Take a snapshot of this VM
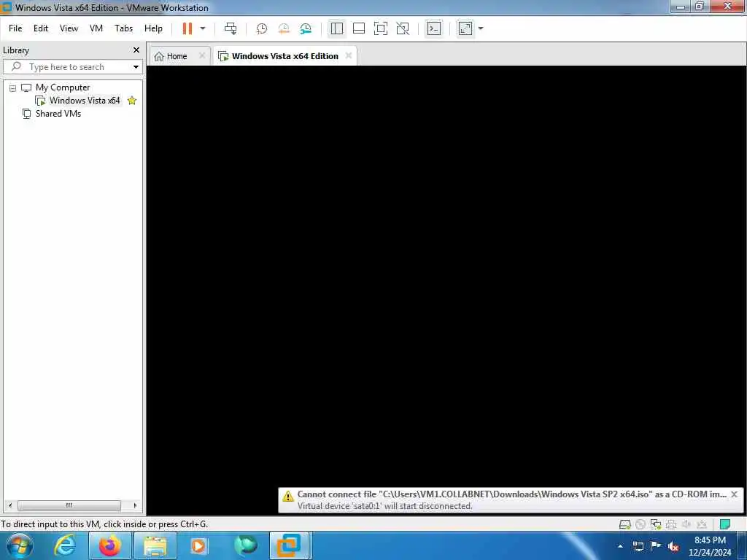 tap(262, 28)
